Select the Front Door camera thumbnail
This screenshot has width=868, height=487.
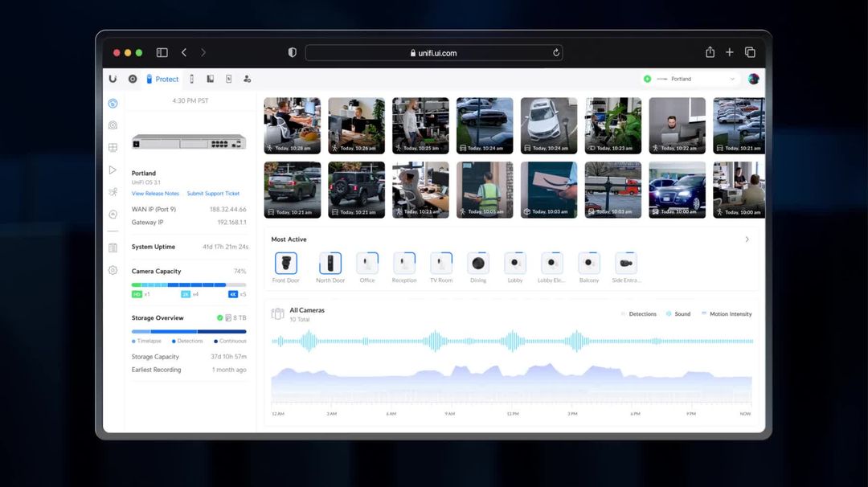[x=286, y=264]
